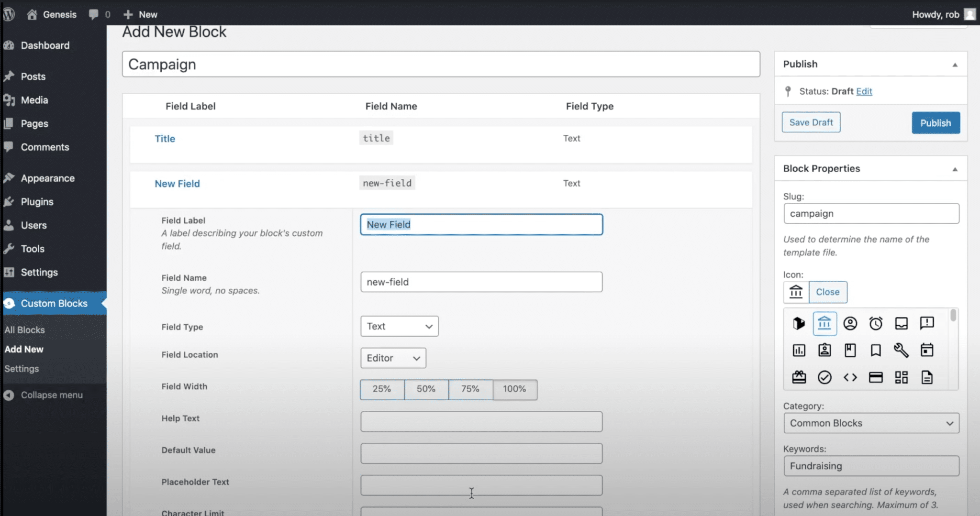Open the Field Location dropdown
The height and width of the screenshot is (516, 980).
click(x=392, y=358)
